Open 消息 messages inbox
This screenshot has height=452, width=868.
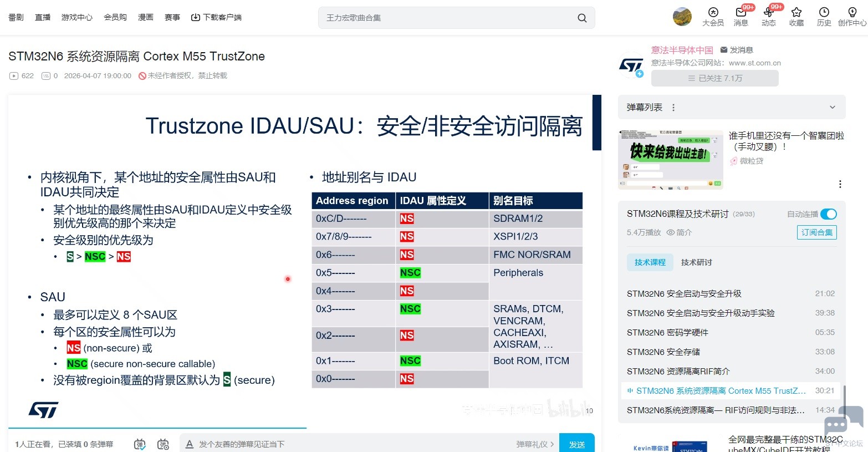click(x=741, y=17)
